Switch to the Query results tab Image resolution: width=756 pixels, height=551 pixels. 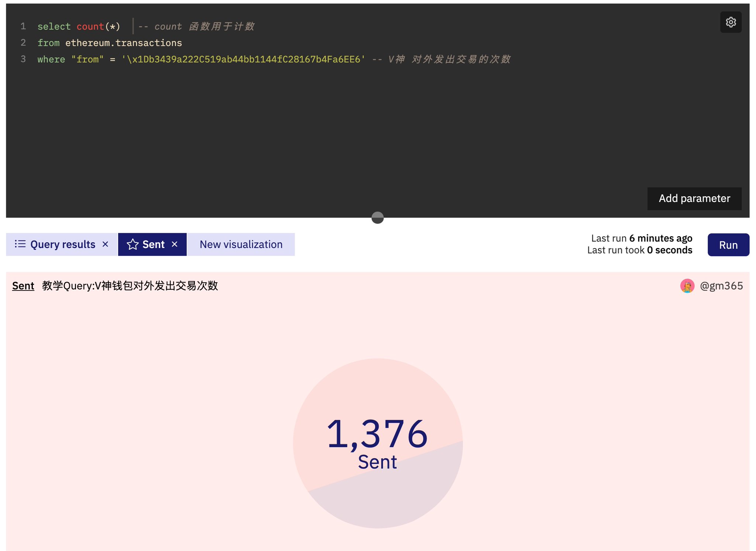(x=62, y=244)
